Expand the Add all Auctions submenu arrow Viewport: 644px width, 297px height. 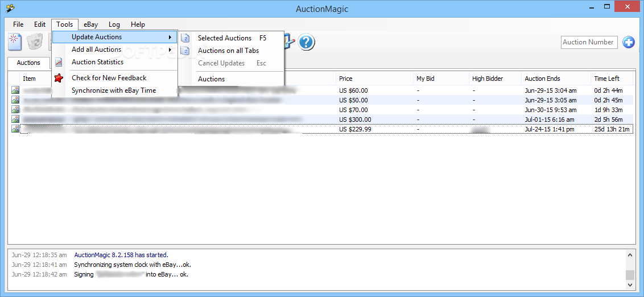point(170,49)
